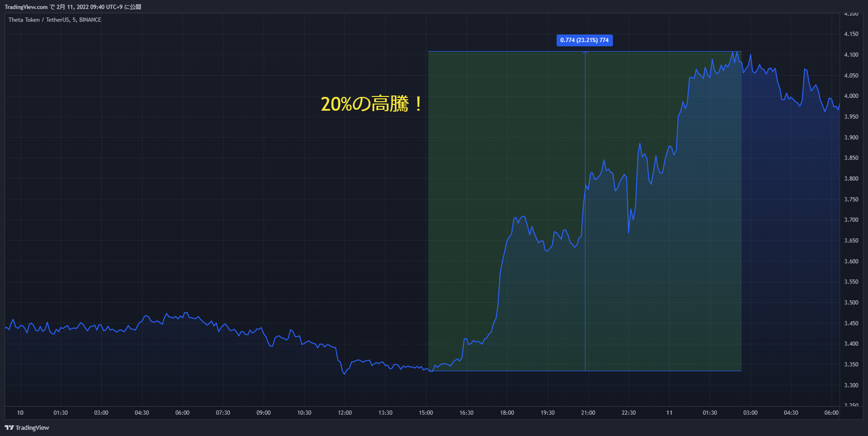
Task: Click the 3.800 price axis label
Action: coord(851,179)
